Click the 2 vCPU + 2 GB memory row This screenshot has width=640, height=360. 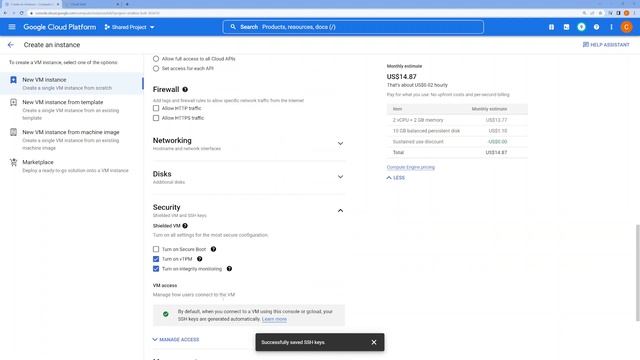457,120
